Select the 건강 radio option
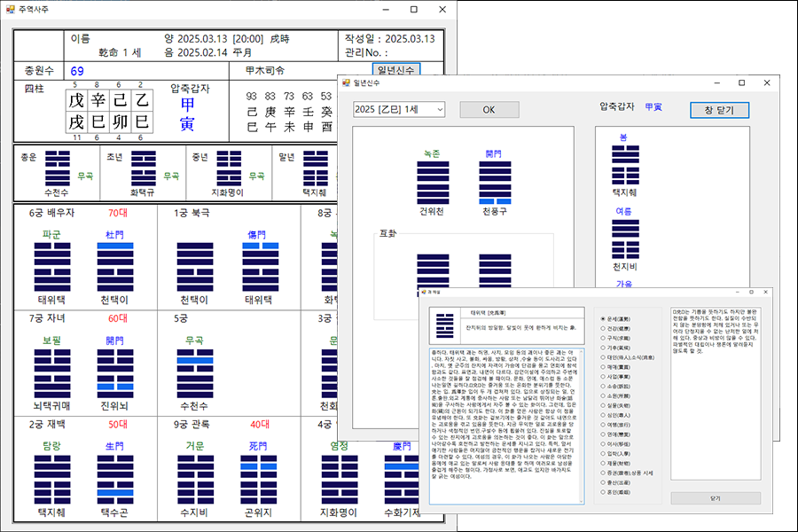 point(604,327)
